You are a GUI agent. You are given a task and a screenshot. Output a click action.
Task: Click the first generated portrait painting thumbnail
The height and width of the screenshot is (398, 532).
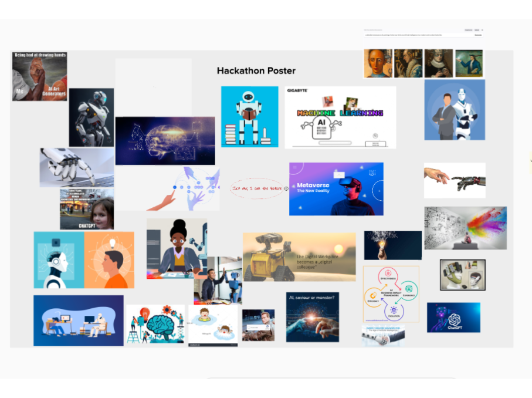pos(378,63)
